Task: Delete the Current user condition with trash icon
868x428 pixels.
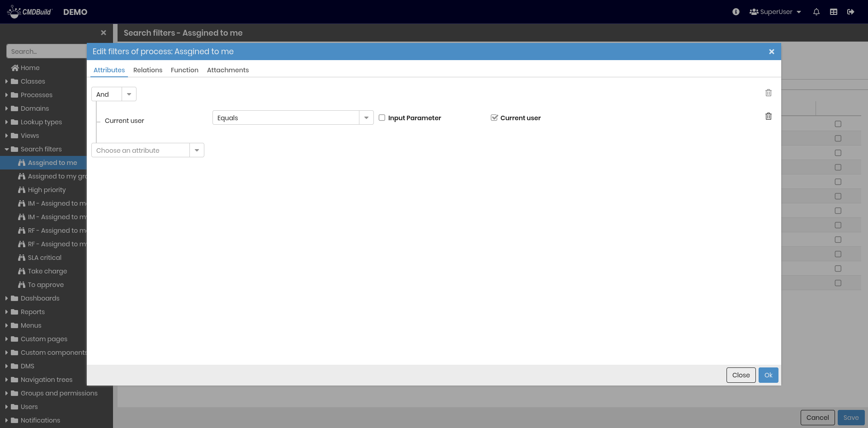Action: click(x=768, y=116)
